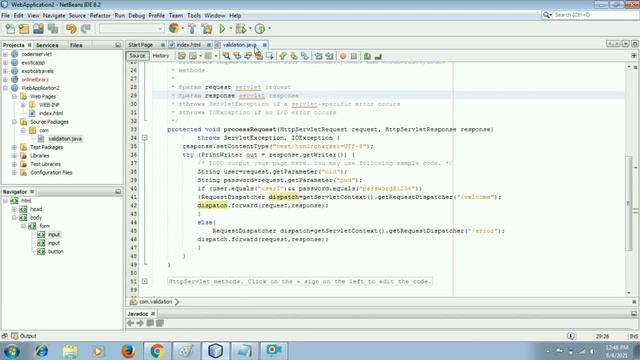Click the Find Previous Occurrence icon

click(x=237, y=56)
